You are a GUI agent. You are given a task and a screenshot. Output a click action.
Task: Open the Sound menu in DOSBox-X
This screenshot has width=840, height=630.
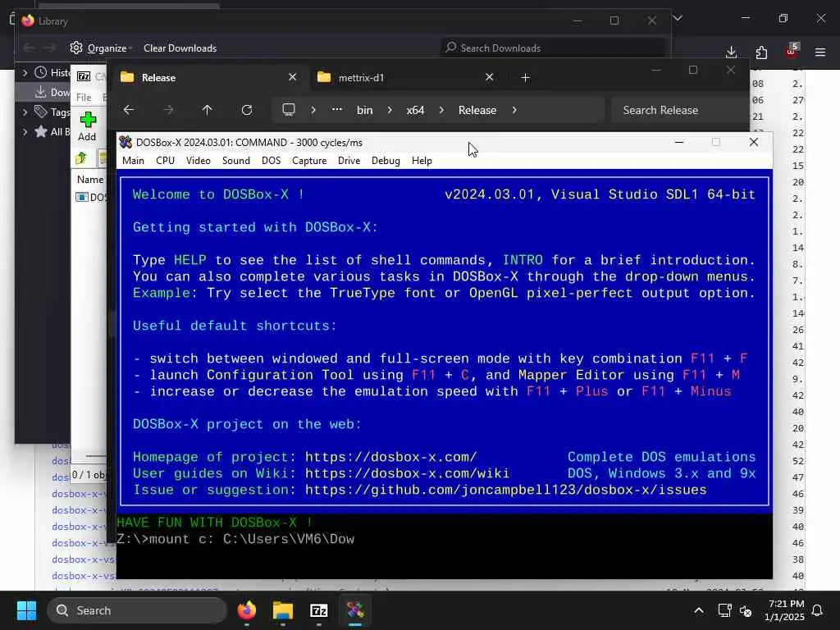(x=235, y=161)
